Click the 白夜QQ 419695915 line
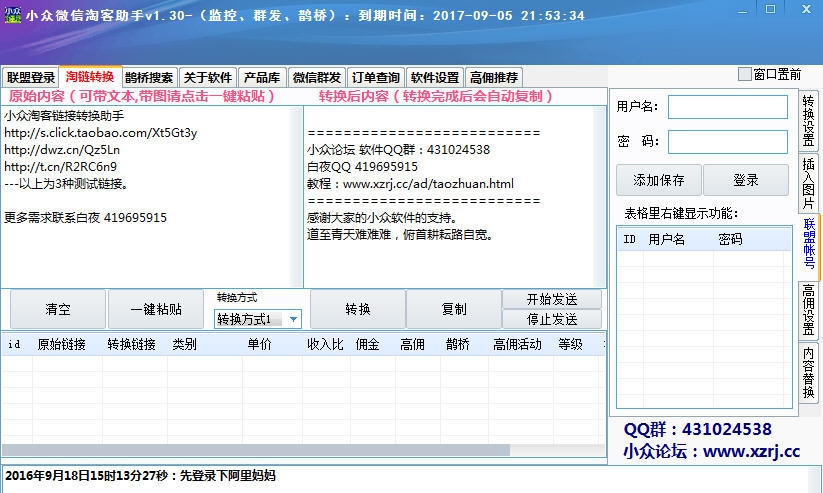This screenshot has width=823, height=493. coord(362,167)
